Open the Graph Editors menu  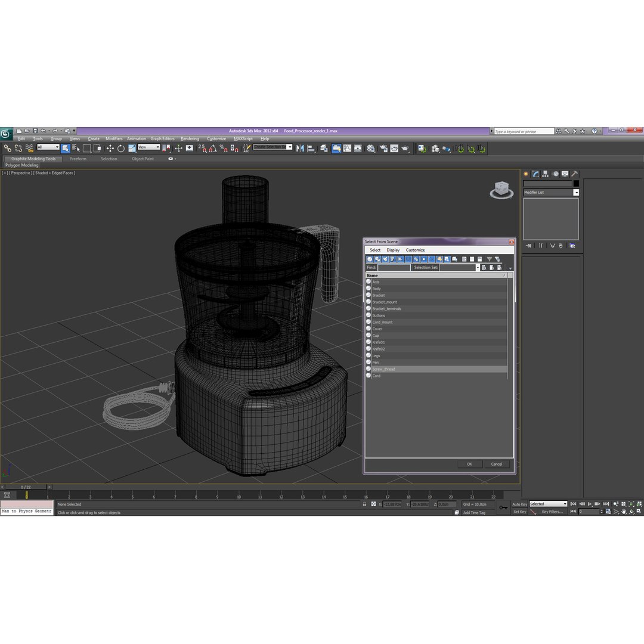162,138
